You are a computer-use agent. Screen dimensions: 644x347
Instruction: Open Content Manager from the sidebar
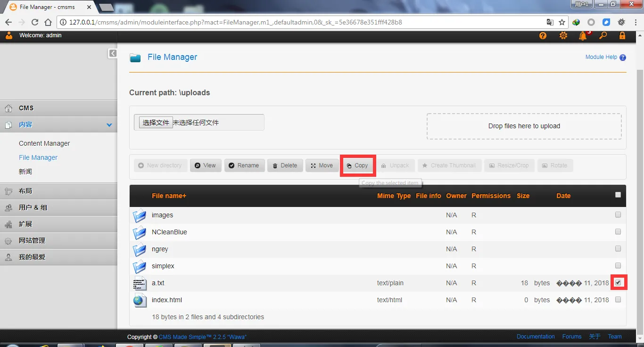point(44,143)
